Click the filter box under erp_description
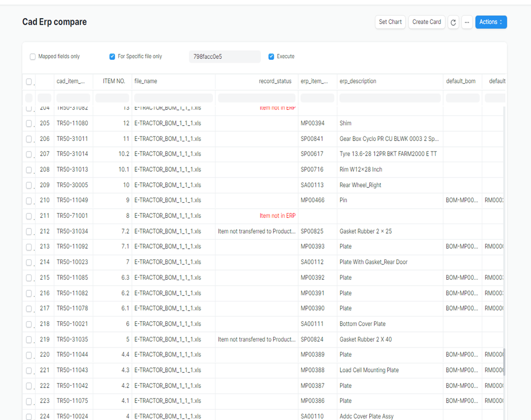531x420 pixels. pos(390,98)
